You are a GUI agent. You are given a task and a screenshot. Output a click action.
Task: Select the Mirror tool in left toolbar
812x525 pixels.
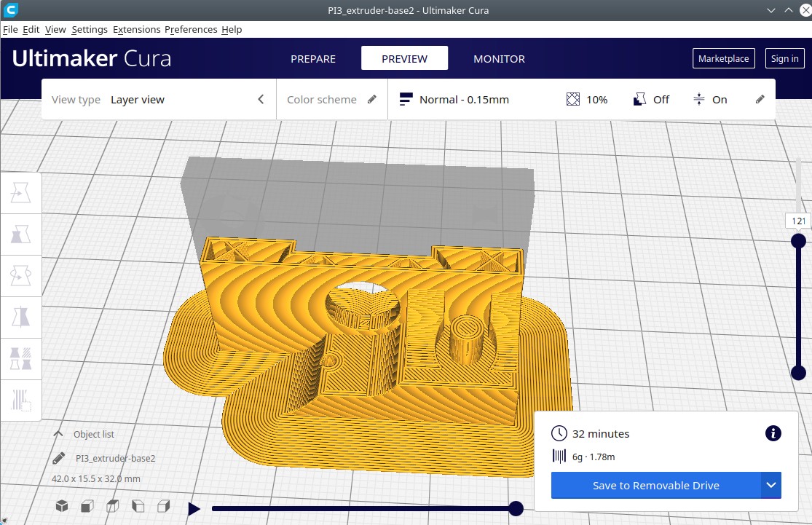pos(20,317)
